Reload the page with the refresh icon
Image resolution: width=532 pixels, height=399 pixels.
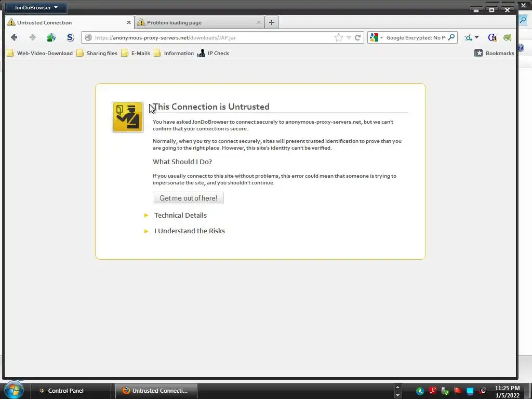point(357,37)
